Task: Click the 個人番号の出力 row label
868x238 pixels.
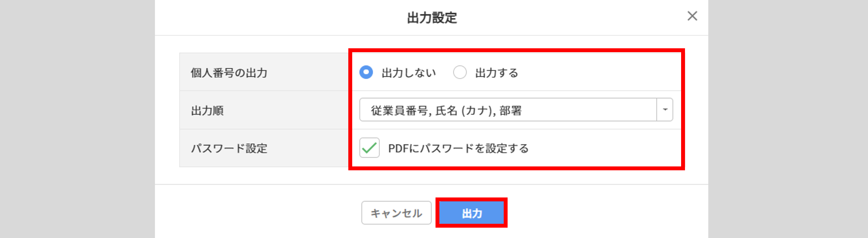Action: click(229, 73)
